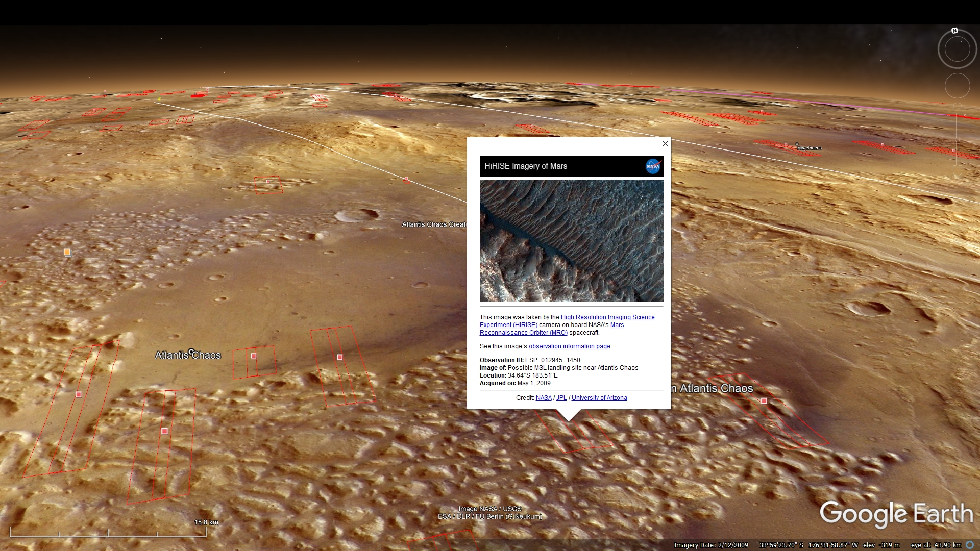Click the NASA credit link
The image size is (980, 551).
pos(544,398)
